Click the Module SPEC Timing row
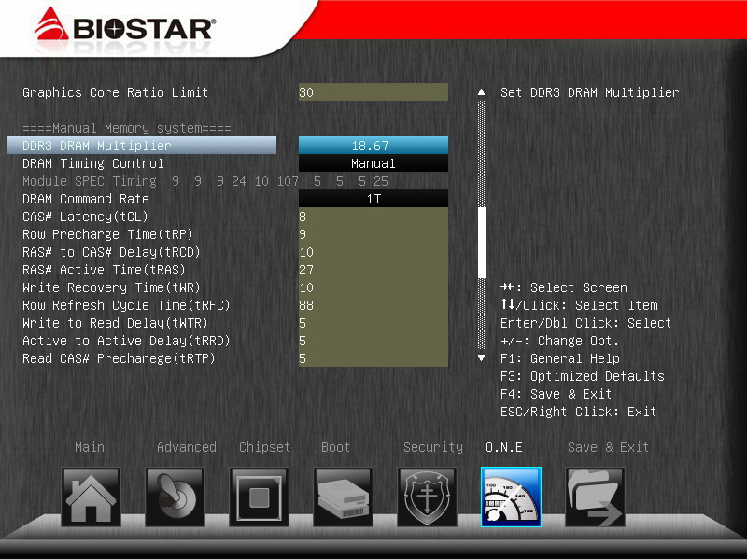Screen dimensions: 747x560 pyautogui.click(x=205, y=181)
